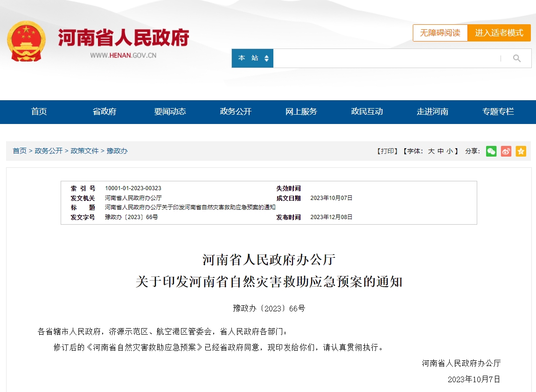The height and width of the screenshot is (392, 536).
Task: Set font size to 中
Action: point(440,151)
